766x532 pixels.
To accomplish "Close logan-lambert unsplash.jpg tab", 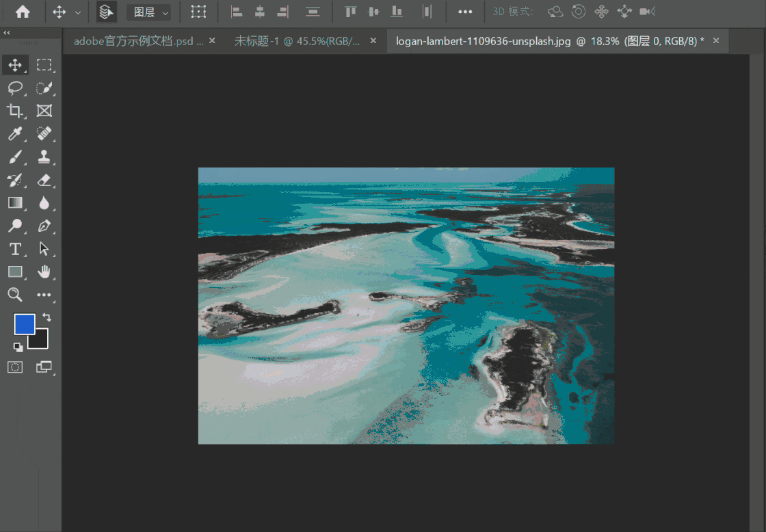I will (716, 40).
